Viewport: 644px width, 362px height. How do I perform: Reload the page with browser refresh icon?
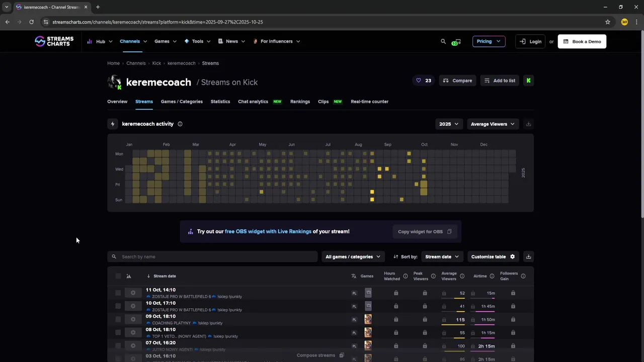(31, 22)
